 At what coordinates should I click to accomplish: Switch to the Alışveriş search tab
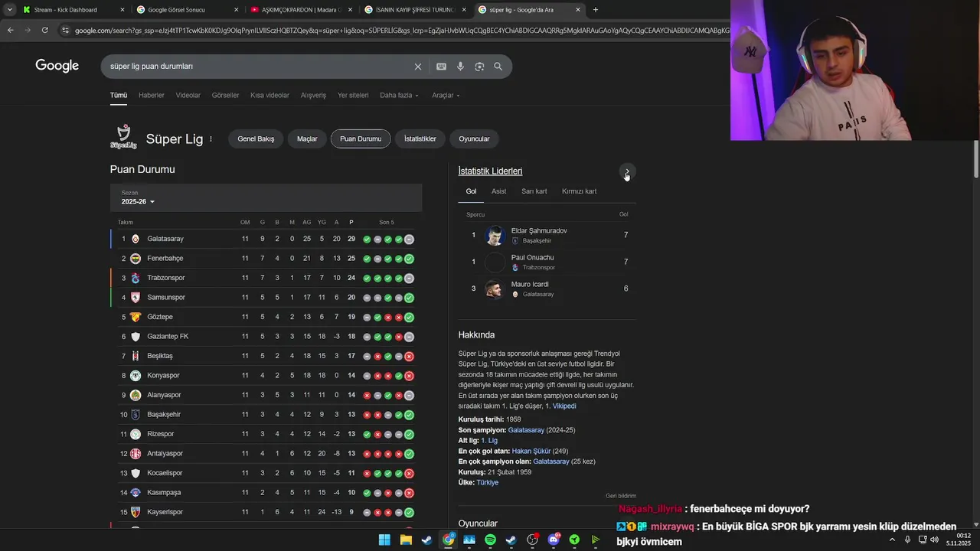click(313, 96)
